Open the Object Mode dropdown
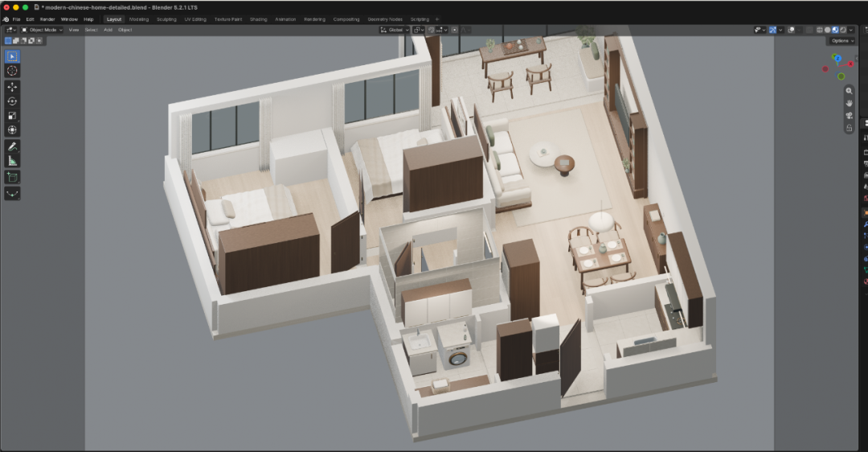Screen dimensions: 868x452 [x=42, y=30]
